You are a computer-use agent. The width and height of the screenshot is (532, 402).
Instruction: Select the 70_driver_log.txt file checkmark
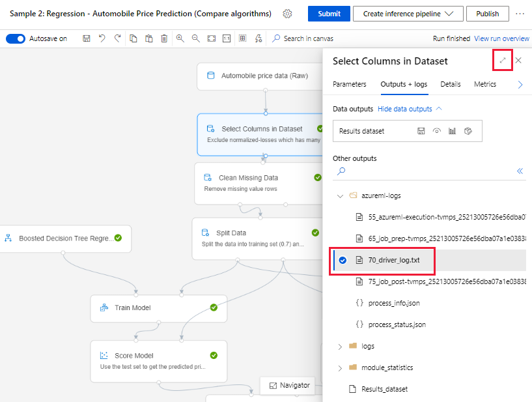point(343,260)
